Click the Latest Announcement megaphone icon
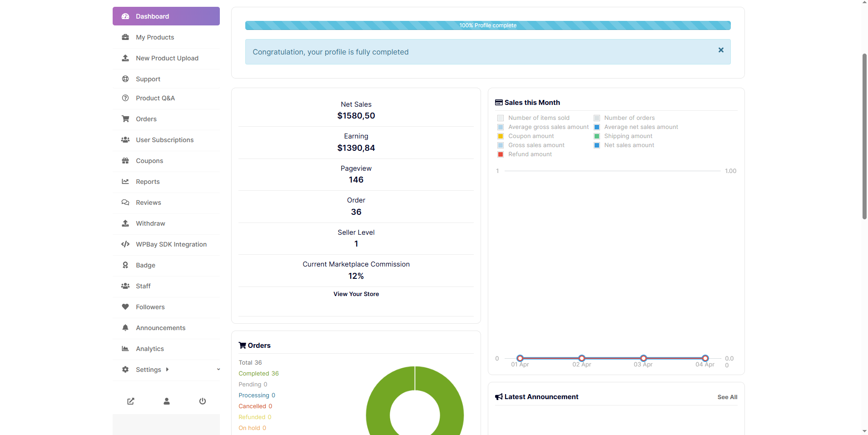This screenshot has height=435, width=868. (499, 397)
